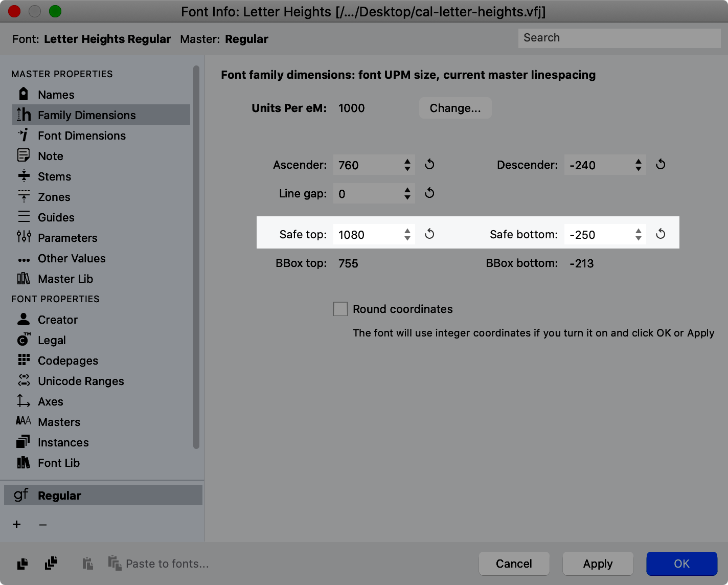Open the Axes page
Image resolution: width=728 pixels, height=585 pixels.
(x=101, y=401)
